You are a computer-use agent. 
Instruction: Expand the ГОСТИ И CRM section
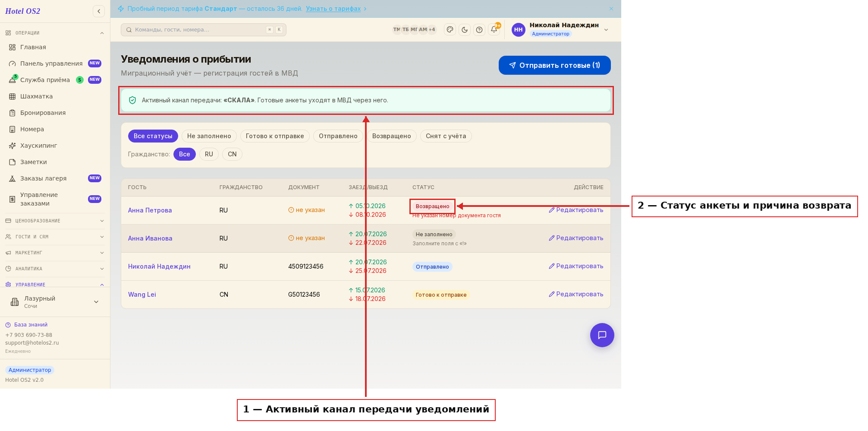click(x=55, y=237)
